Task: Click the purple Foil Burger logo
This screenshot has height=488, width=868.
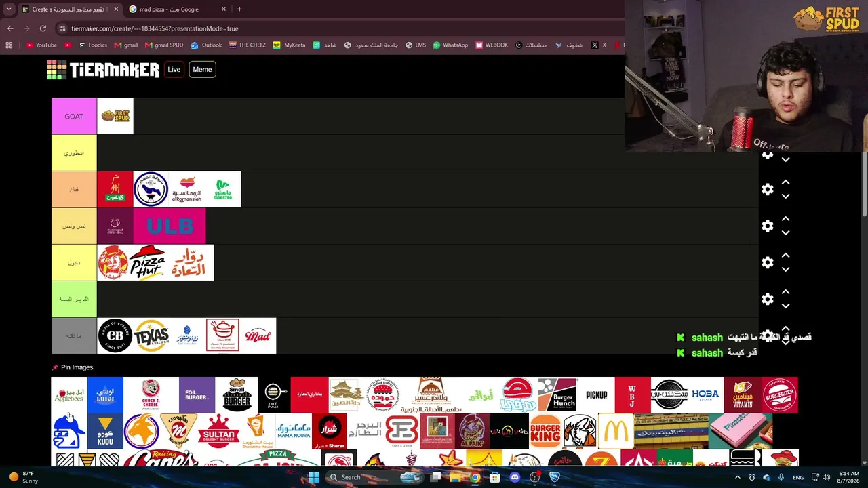Action: tap(197, 394)
